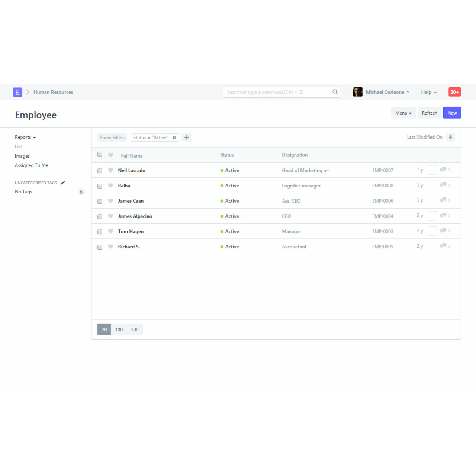
Task: Click the ERPNext home logo icon
Action: pos(17,92)
